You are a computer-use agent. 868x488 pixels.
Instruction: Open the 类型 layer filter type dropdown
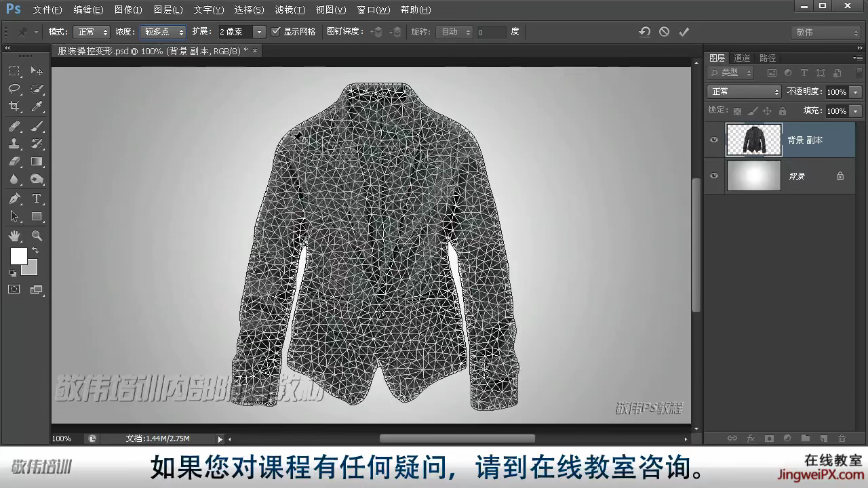pyautogui.click(x=731, y=73)
